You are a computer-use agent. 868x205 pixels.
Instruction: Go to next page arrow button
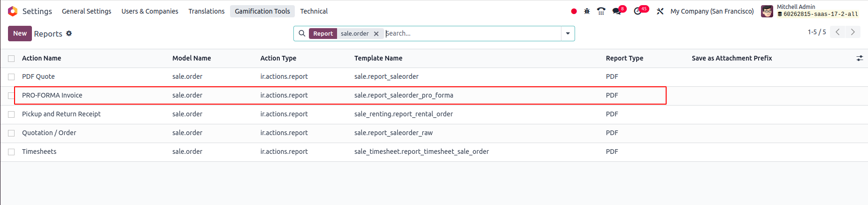pos(853,32)
